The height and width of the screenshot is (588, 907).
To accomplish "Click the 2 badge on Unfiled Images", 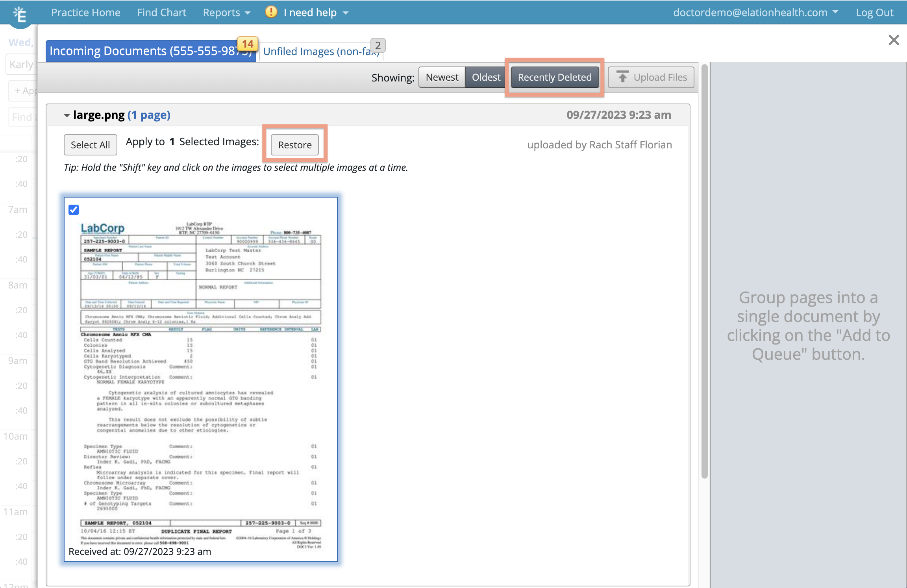I will pos(378,46).
